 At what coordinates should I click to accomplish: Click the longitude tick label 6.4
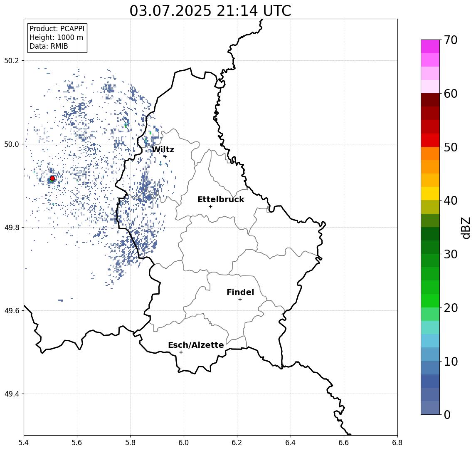coord(291,443)
